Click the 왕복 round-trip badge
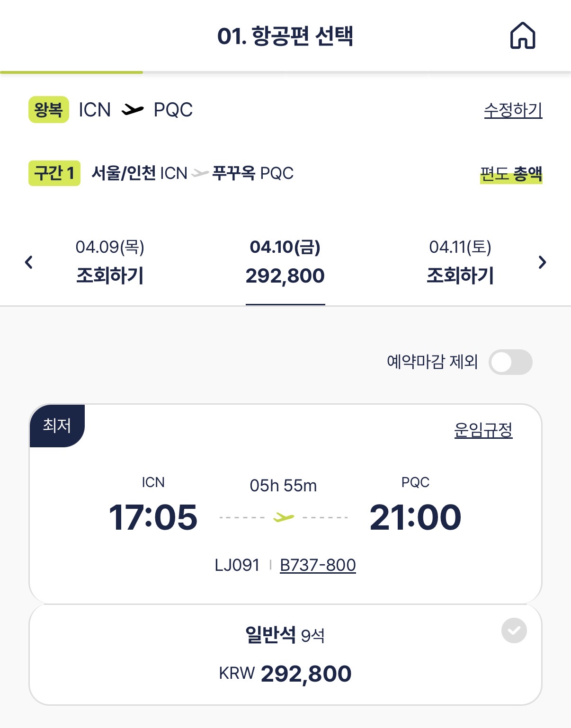 coord(49,110)
